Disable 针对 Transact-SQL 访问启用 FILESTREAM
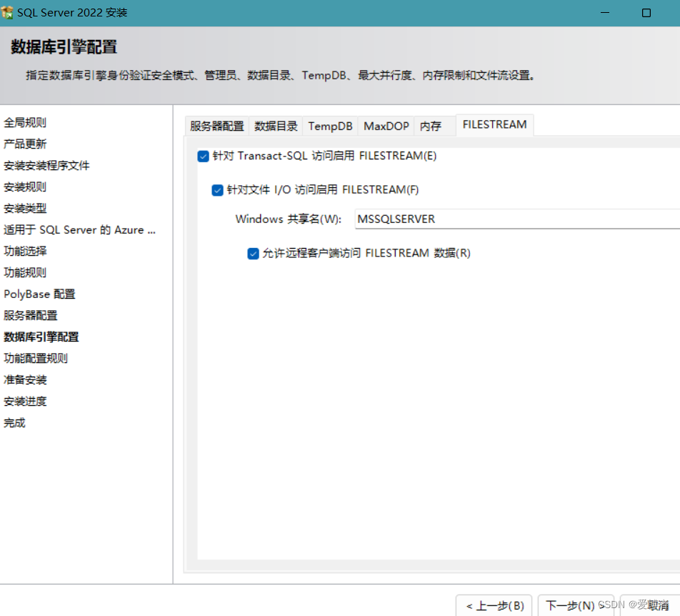Screen dimensions: 680x616 (x=203, y=156)
